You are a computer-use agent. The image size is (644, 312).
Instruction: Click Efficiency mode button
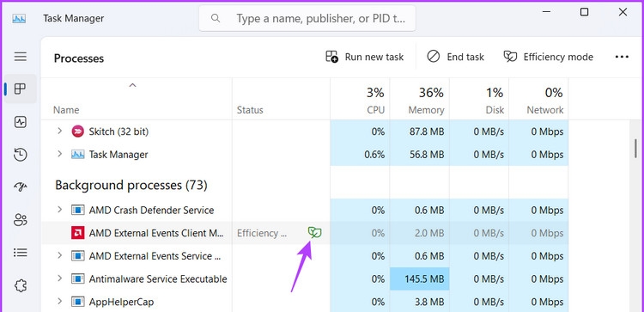pos(549,57)
